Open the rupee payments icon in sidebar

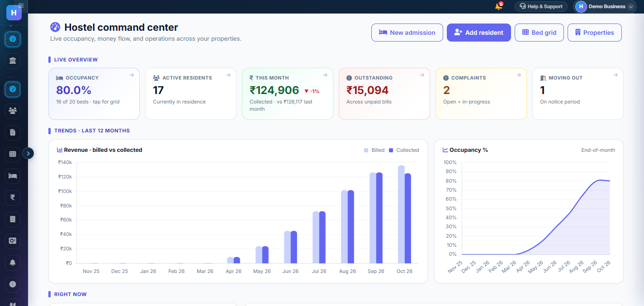pos(13,197)
